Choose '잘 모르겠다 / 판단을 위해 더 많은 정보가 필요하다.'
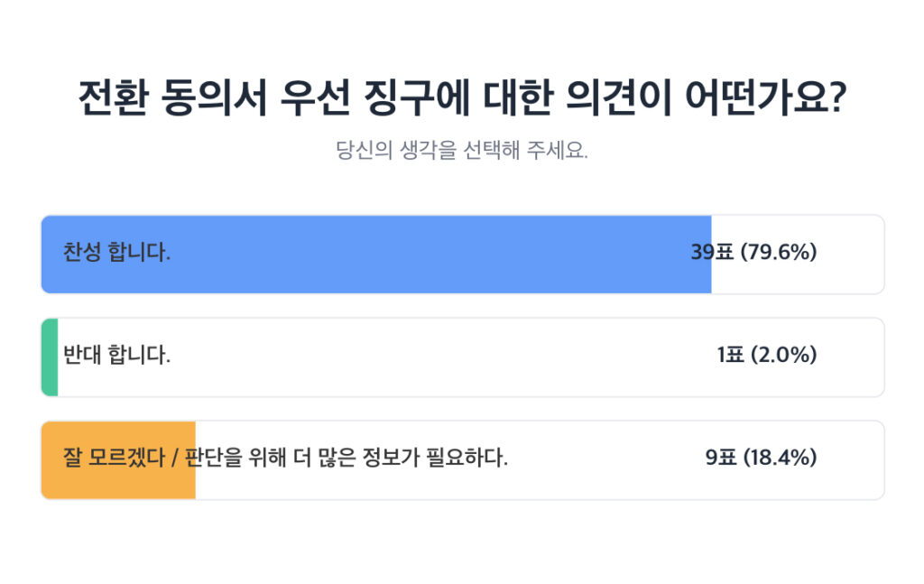Screen dimensions: 924x584 coord(285,459)
